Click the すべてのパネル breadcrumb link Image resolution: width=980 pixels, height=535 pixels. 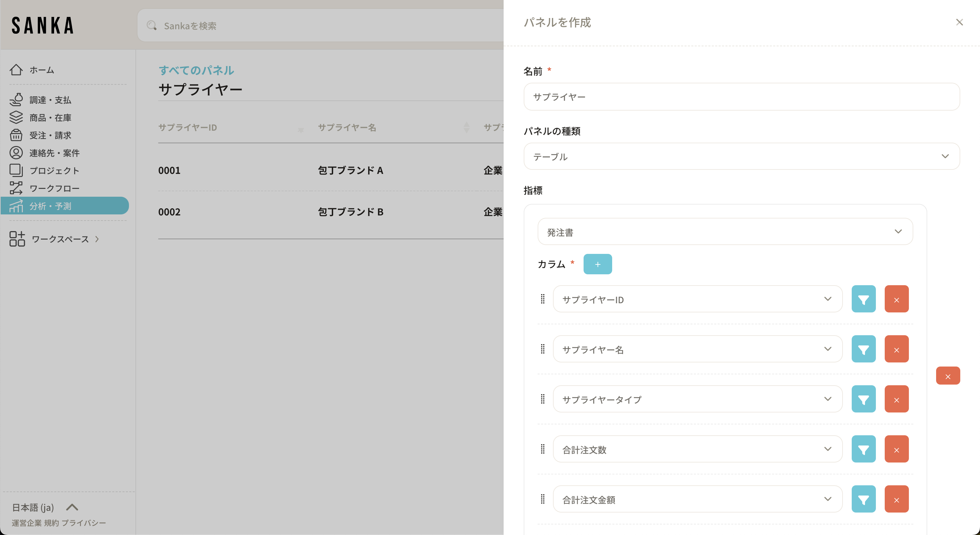pos(196,70)
